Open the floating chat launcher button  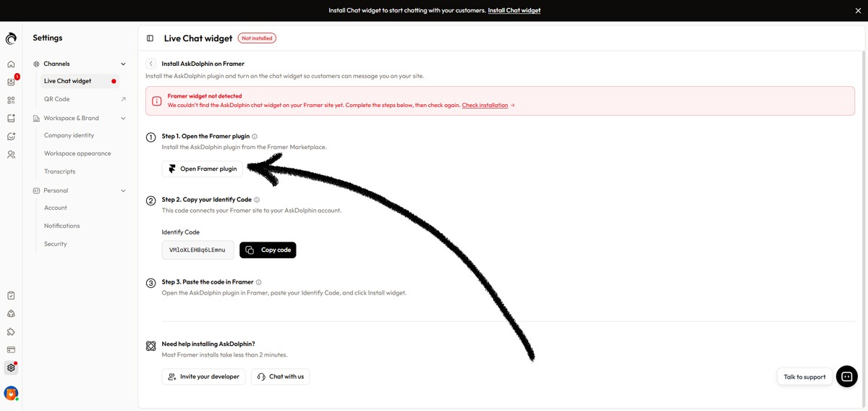coord(847,376)
